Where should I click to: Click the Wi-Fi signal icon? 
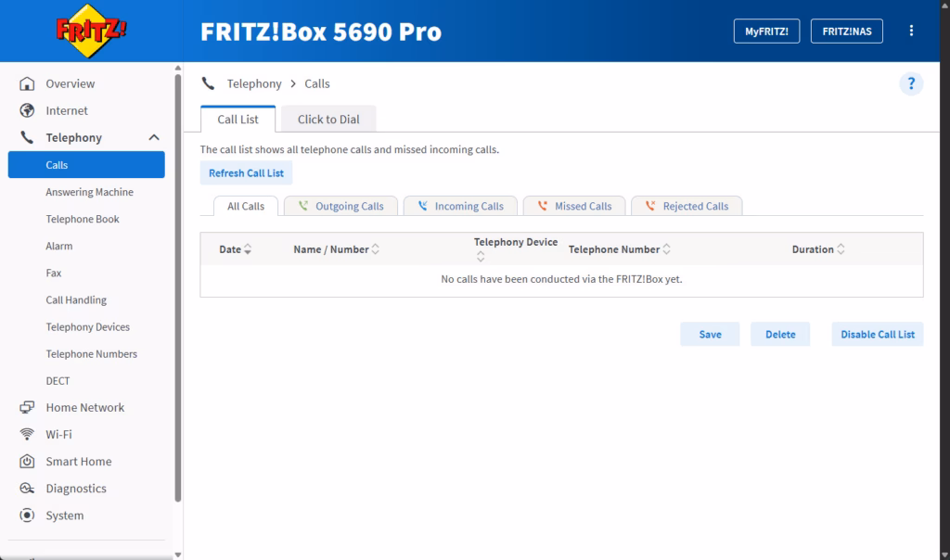point(27,434)
